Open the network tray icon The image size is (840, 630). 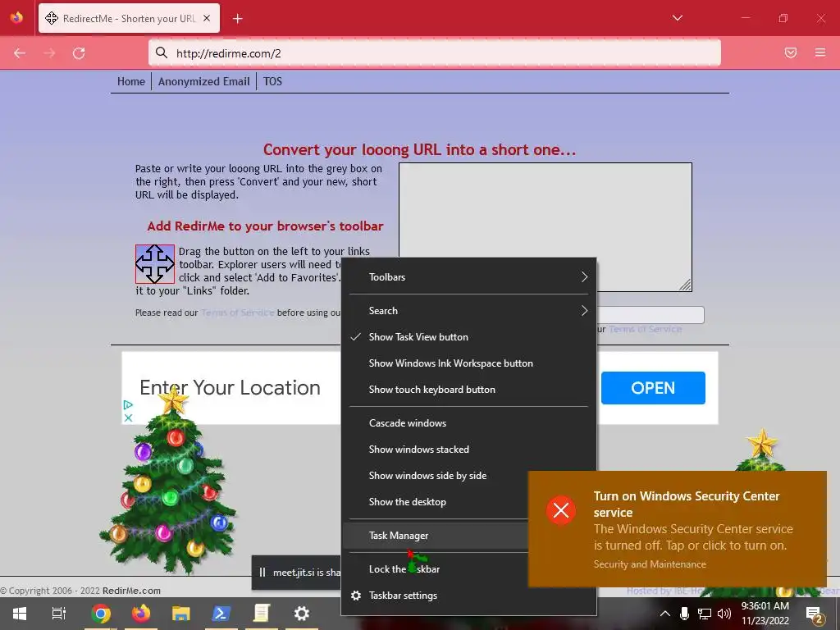[x=705, y=614]
